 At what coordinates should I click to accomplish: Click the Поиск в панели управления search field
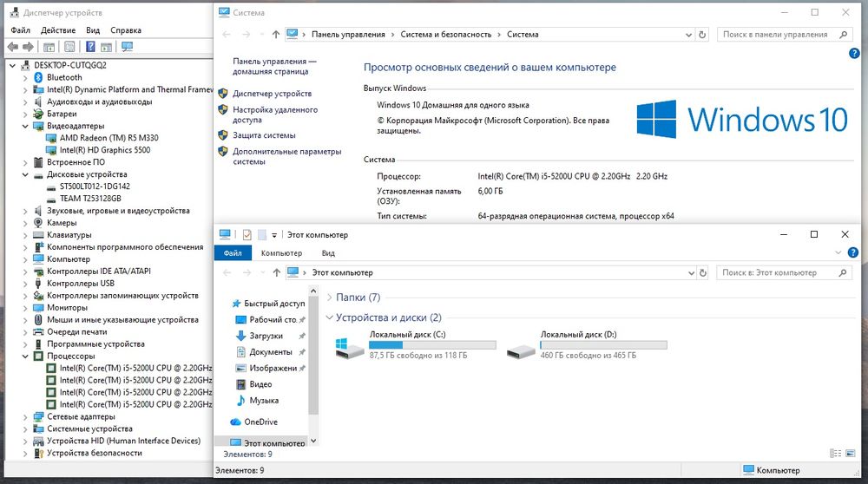(784, 35)
